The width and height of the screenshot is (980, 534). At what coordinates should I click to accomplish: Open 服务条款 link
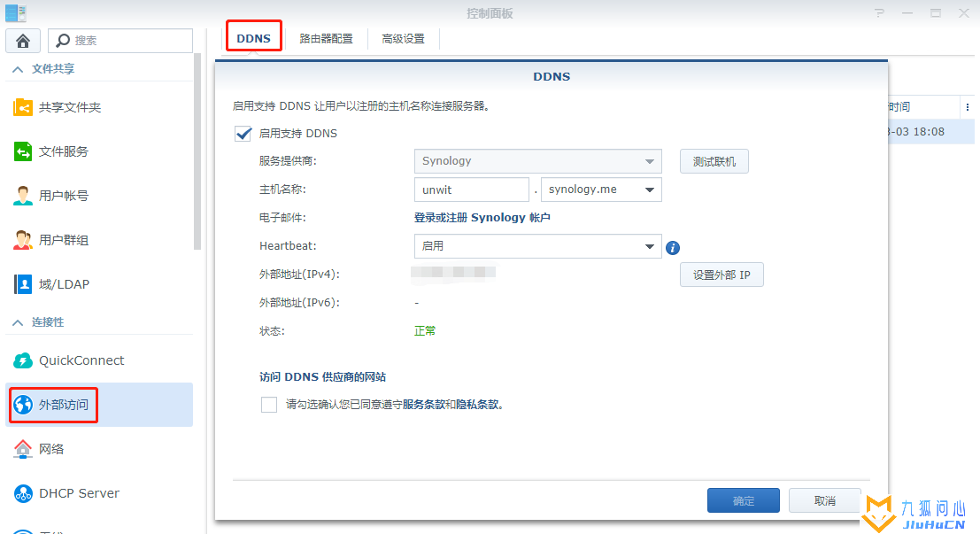[424, 405]
